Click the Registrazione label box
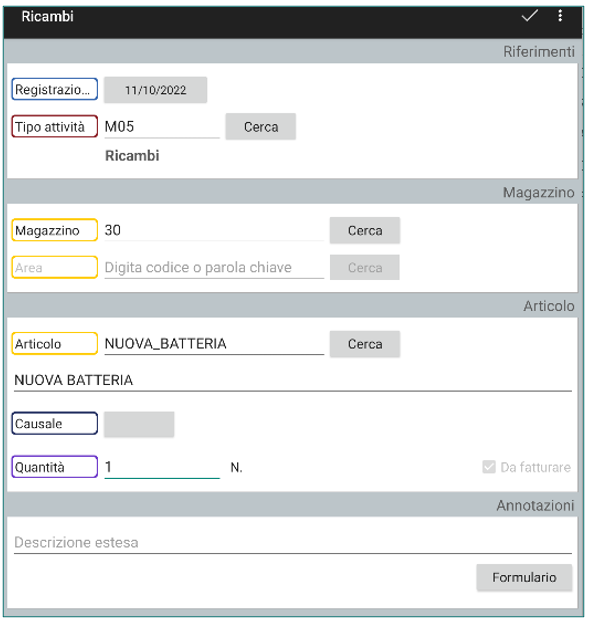The image size is (589, 622). (55, 89)
